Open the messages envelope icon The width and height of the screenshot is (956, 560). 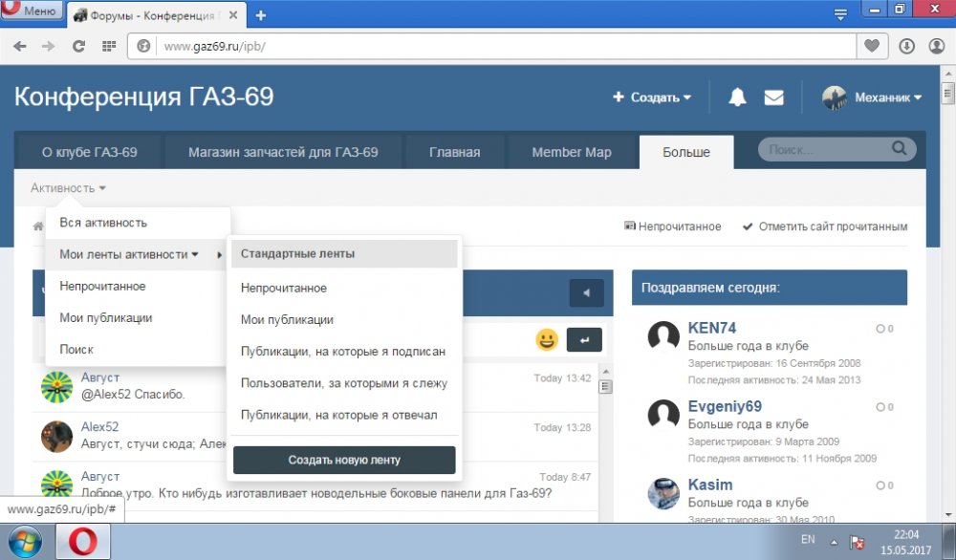[773, 97]
